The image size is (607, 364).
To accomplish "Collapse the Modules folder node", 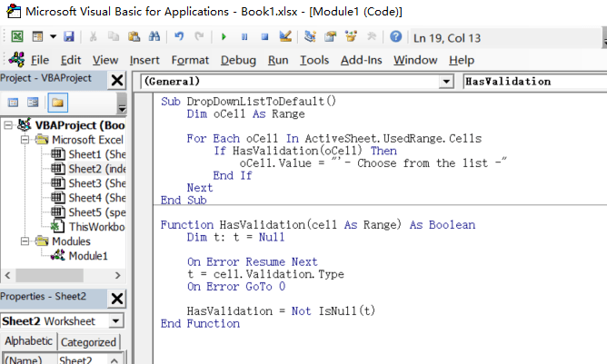I will pyautogui.click(x=25, y=241).
